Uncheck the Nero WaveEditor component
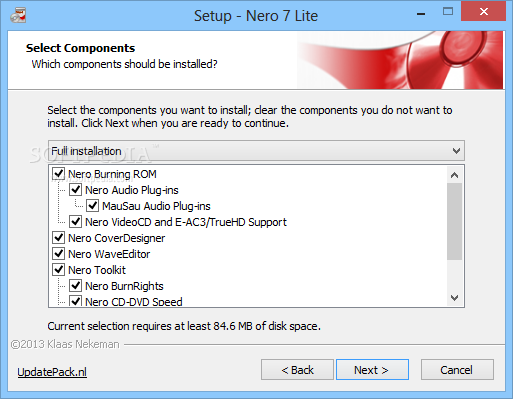Viewport: 513px width, 399px height. point(59,254)
